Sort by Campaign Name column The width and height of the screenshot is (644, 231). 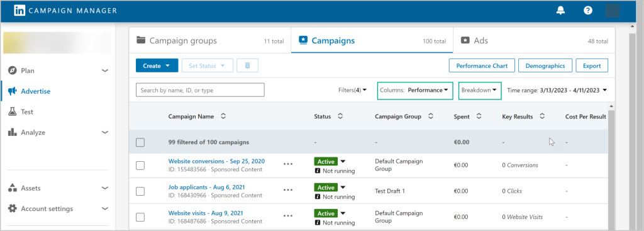[223, 116]
